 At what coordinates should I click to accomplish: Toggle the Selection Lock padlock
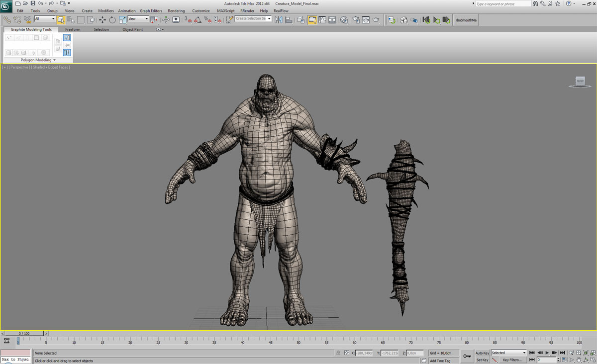(x=338, y=353)
